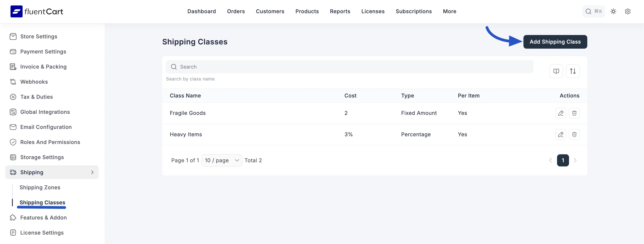Switch to the Orders menu
This screenshot has width=644, height=244.
236,11
